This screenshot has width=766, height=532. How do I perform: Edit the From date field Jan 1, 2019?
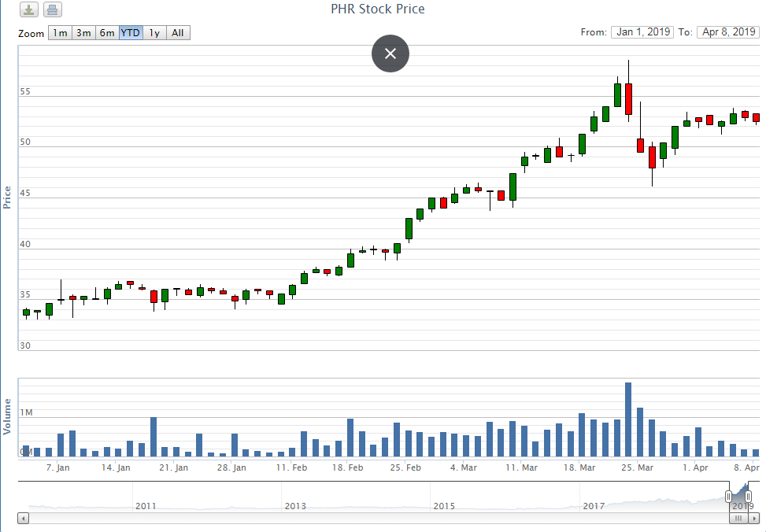642,32
